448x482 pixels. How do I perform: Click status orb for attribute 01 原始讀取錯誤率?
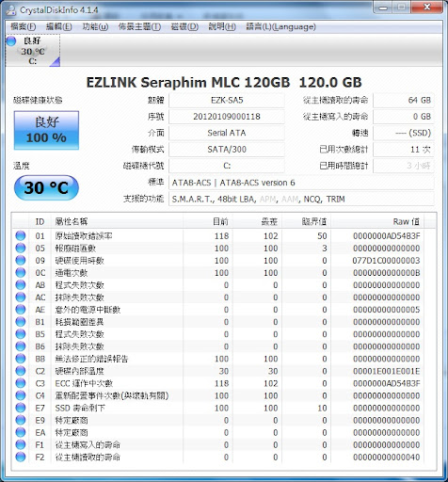click(21, 235)
